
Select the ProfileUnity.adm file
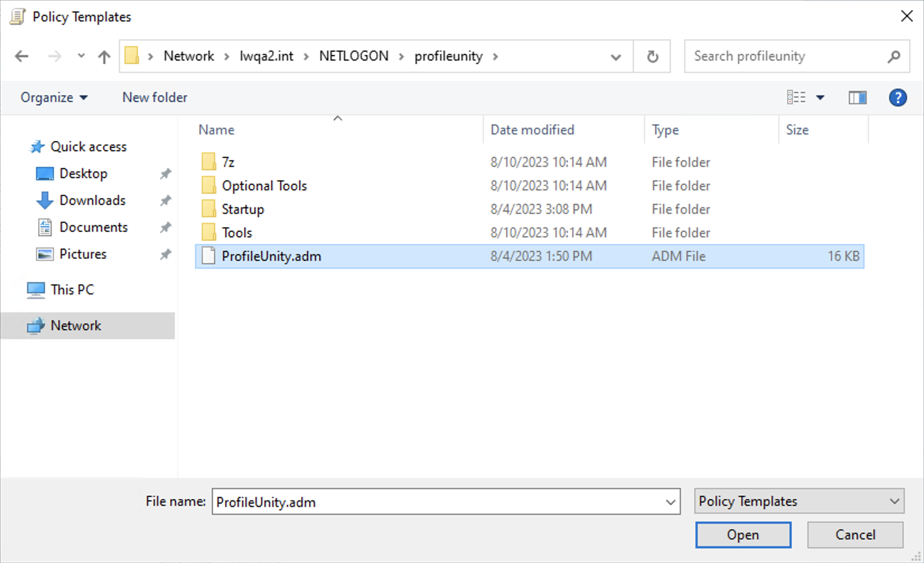271,256
